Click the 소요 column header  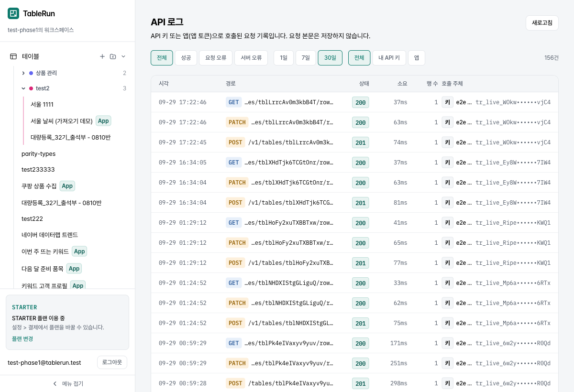click(x=402, y=84)
